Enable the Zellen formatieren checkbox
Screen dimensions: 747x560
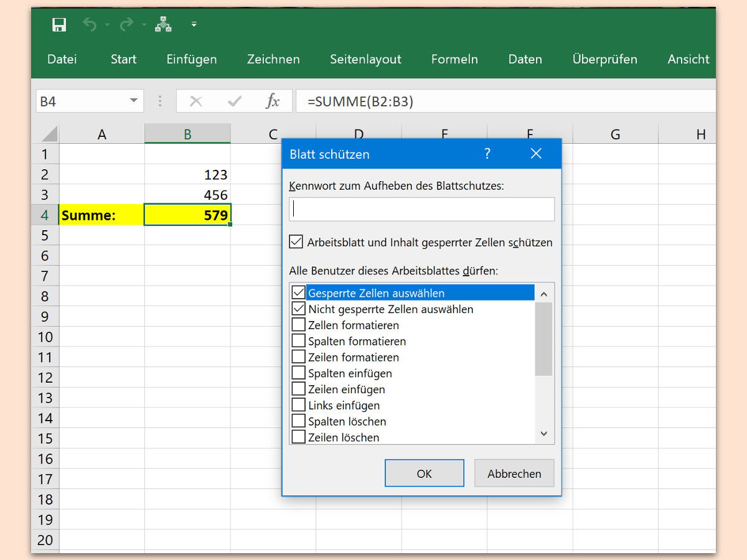click(x=298, y=325)
